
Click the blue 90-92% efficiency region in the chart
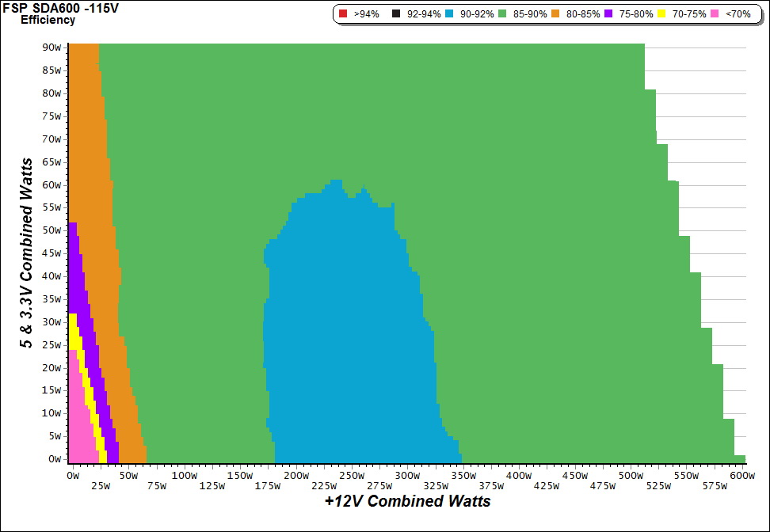(x=349, y=332)
